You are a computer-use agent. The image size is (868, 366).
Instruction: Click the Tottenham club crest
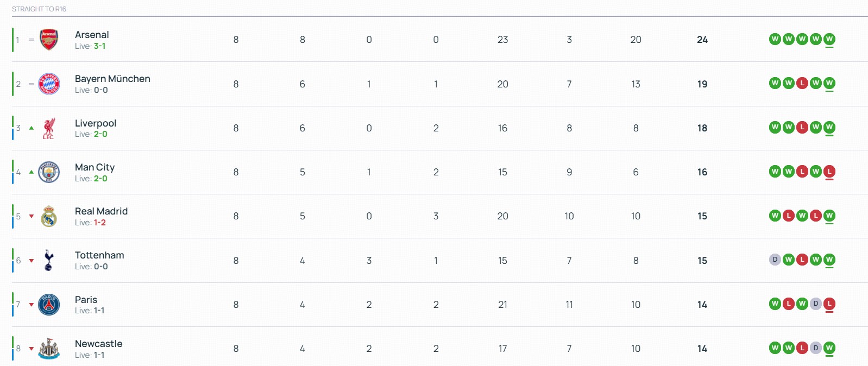[49, 261]
